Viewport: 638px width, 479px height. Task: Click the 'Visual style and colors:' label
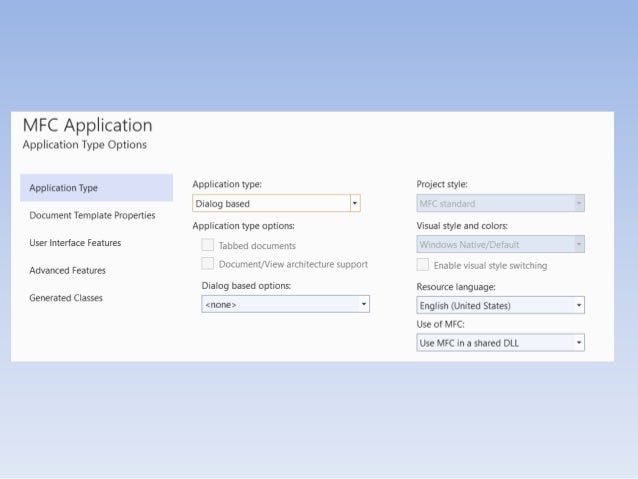coord(462,226)
